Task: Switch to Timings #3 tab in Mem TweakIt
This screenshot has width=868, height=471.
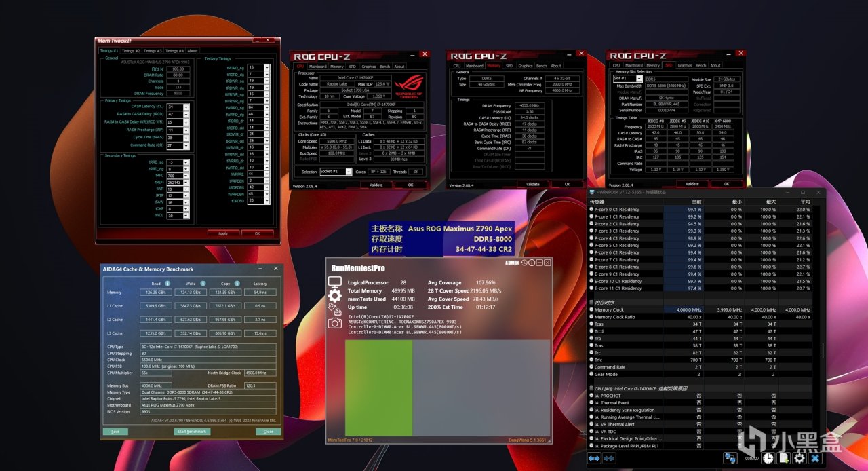Action: [153, 51]
